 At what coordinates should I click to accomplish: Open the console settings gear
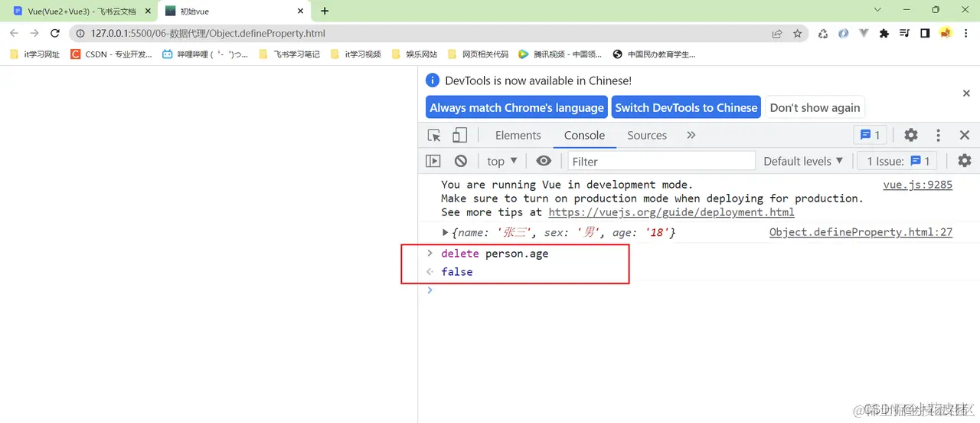[965, 161]
